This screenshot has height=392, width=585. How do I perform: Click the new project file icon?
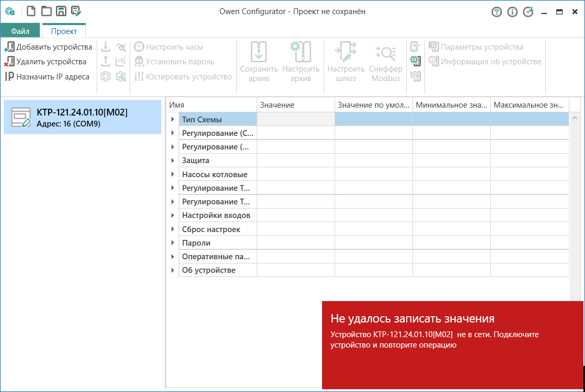tap(31, 11)
